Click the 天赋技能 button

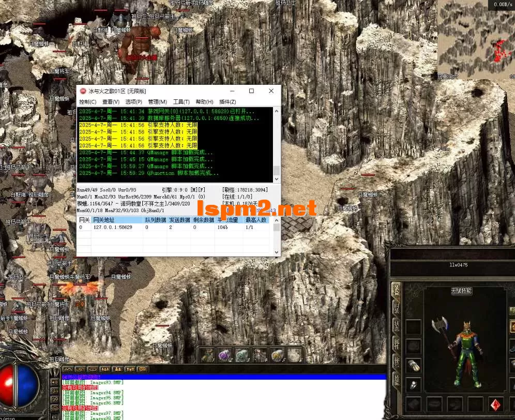(461, 291)
